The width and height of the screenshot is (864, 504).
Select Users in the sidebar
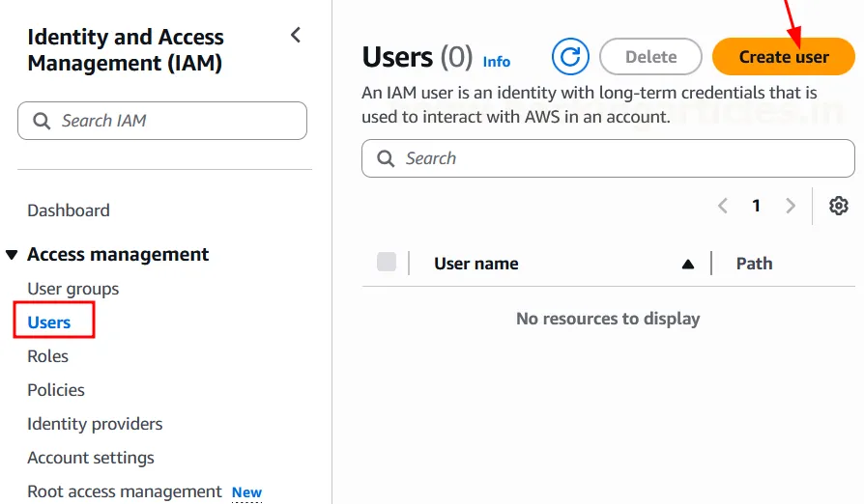tap(49, 322)
